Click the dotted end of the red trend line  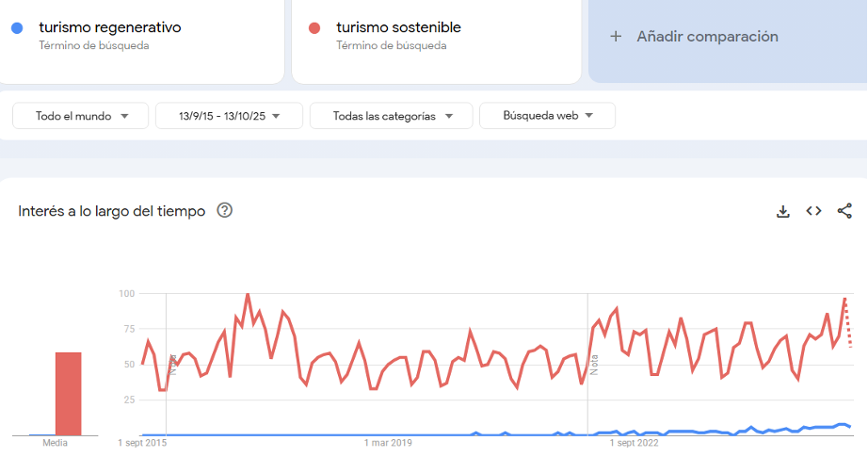(849, 330)
